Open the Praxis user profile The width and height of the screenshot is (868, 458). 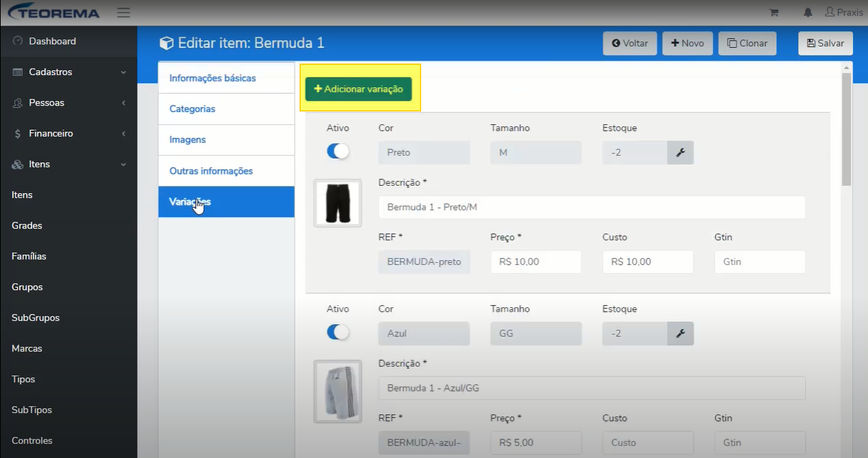click(x=844, y=13)
